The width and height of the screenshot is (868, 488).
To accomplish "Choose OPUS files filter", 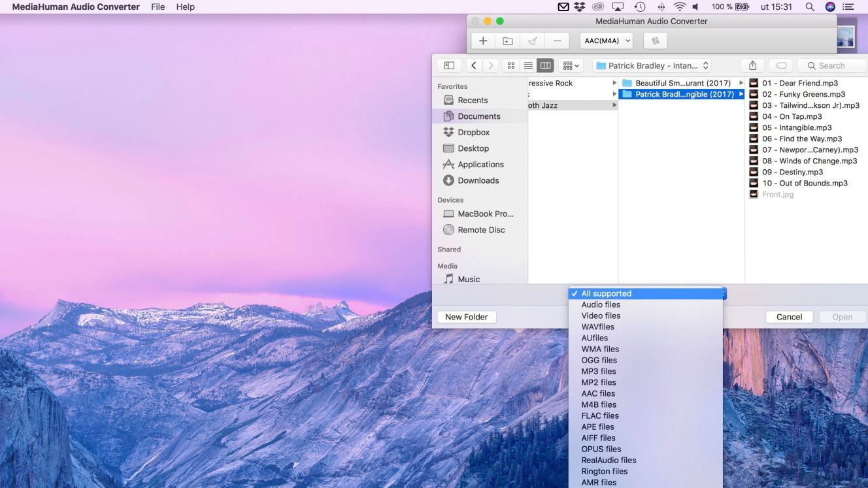I will point(646,449).
